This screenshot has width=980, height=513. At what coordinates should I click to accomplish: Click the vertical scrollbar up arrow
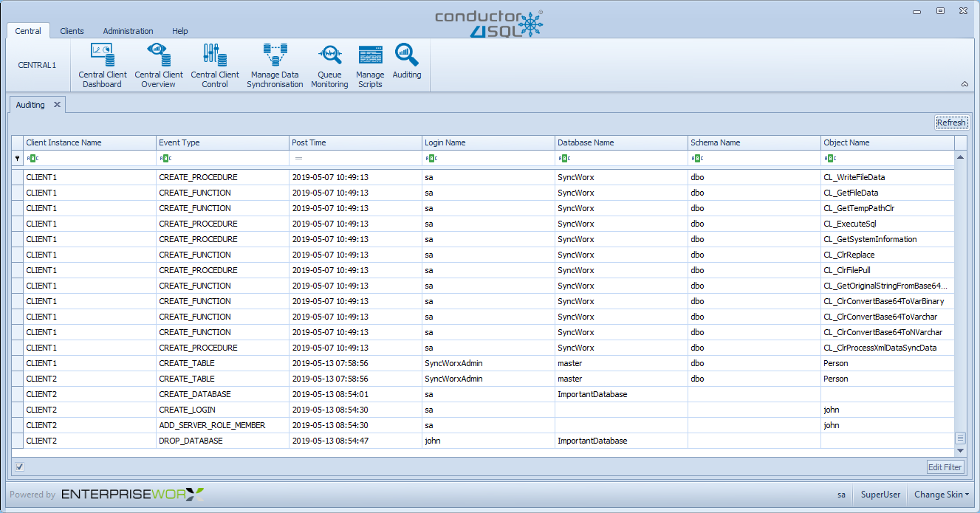coord(961,157)
